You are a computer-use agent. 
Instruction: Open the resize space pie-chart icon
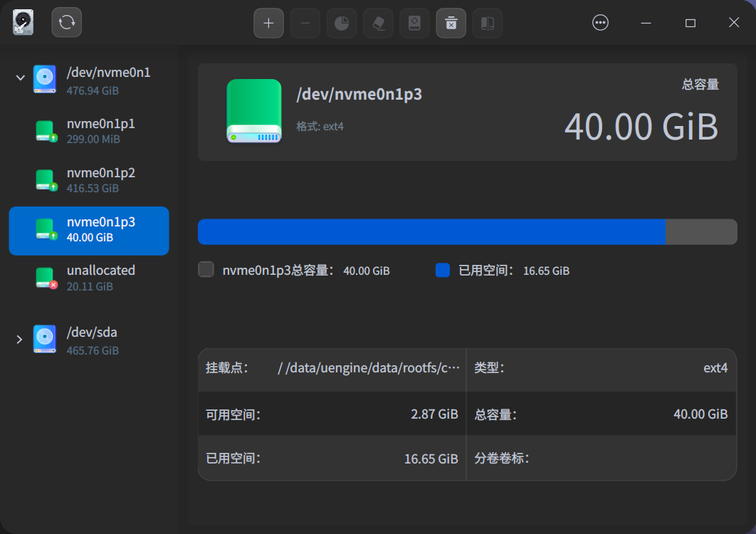[341, 23]
